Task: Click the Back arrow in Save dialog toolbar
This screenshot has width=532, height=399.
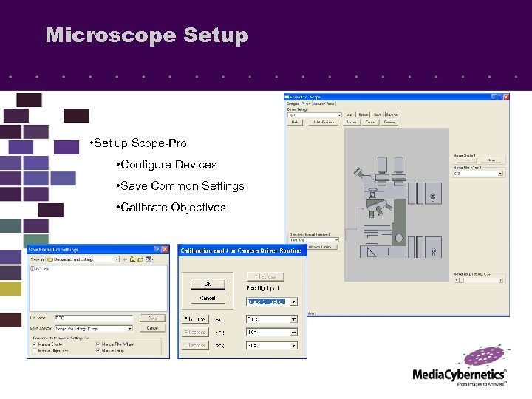Action: (125, 259)
